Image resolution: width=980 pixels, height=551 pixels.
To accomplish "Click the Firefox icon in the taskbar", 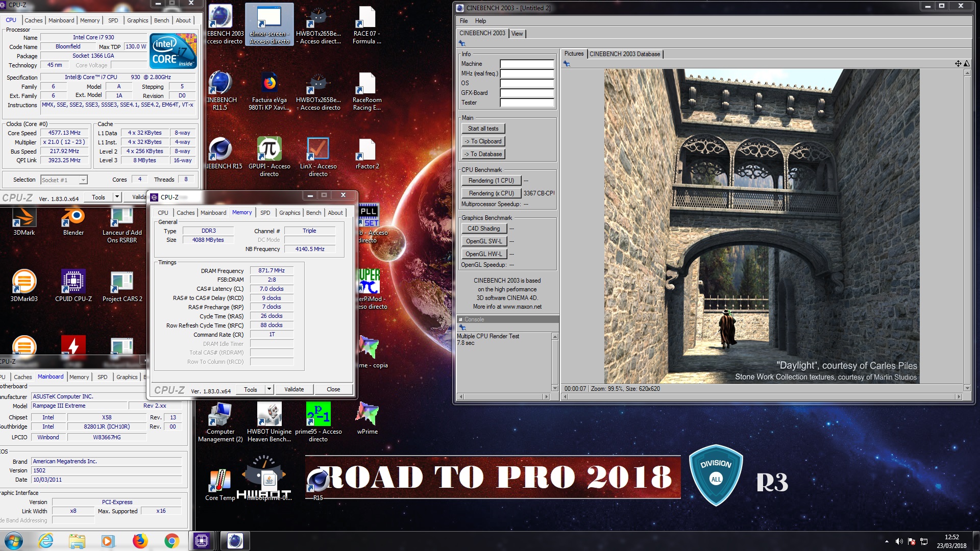I will [x=140, y=541].
